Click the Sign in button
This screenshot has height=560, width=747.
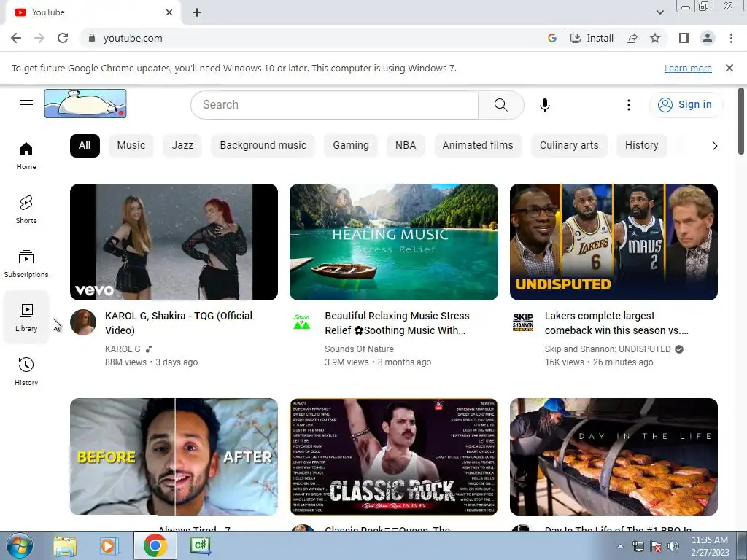[686, 104]
